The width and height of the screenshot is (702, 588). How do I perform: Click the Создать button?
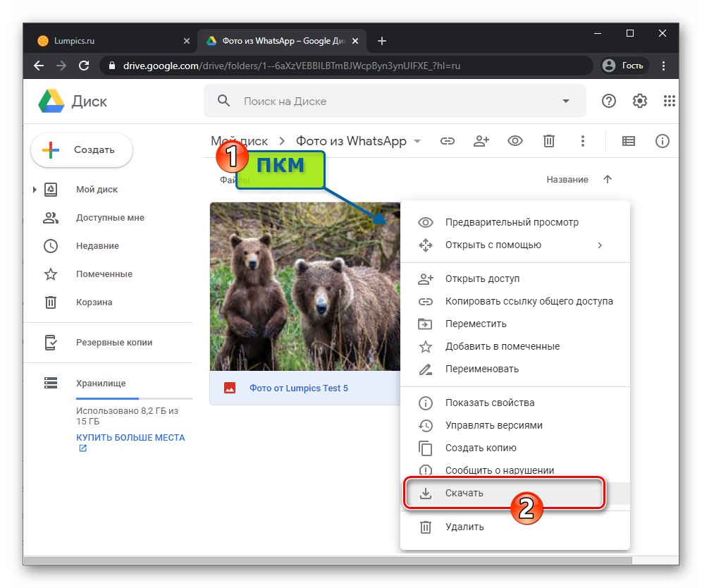coord(81,150)
